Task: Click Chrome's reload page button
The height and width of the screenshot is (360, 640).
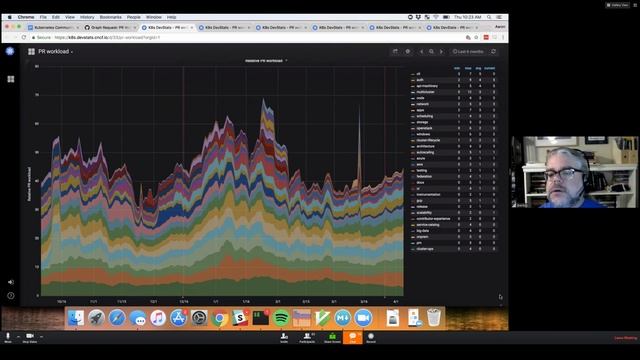Action: 24,37
